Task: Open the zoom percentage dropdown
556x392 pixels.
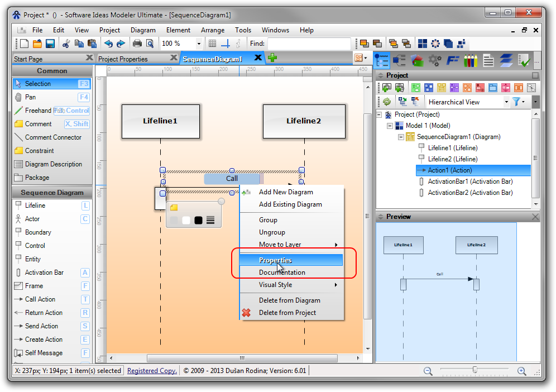Action: click(x=199, y=44)
